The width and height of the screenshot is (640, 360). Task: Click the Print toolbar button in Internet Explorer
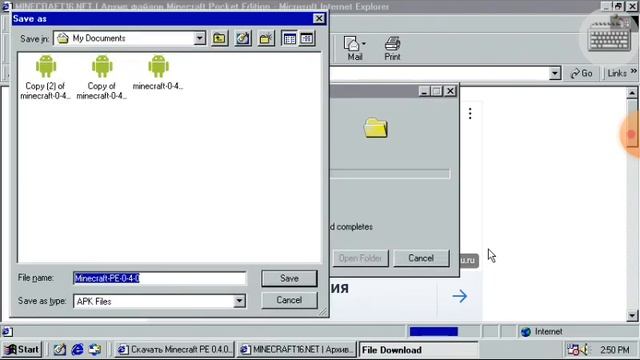pos(392,49)
